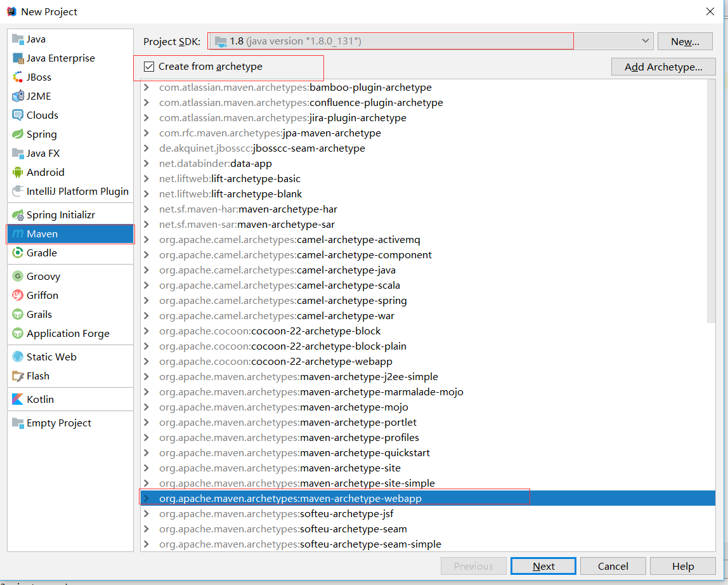Pick the IntelliJ Platform Plugin icon
The width and height of the screenshot is (728, 585).
pos(18,192)
